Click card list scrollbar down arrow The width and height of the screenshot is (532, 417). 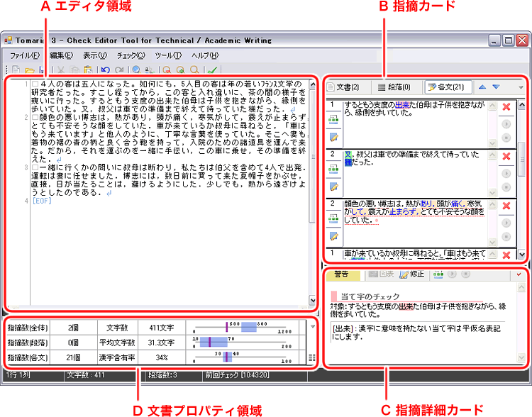522,254
